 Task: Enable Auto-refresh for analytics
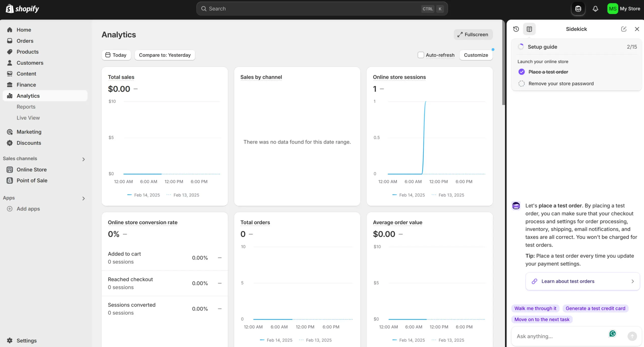pyautogui.click(x=420, y=55)
